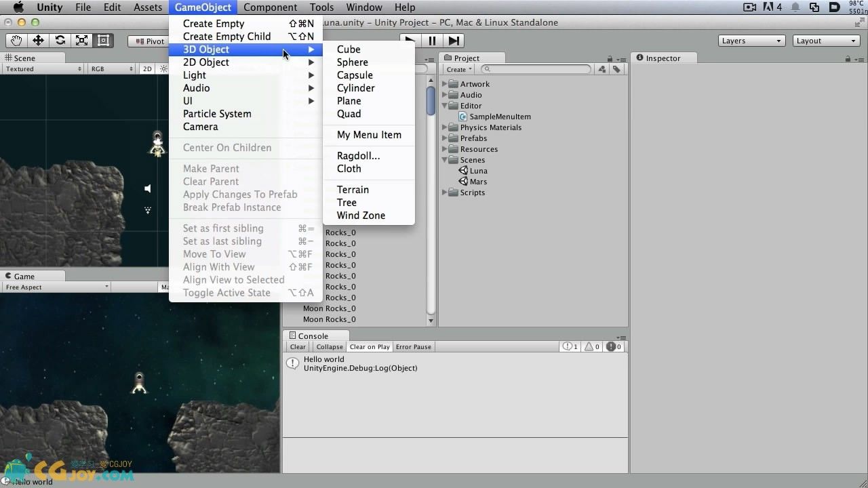
Task: Open the Component menu
Action: point(270,7)
